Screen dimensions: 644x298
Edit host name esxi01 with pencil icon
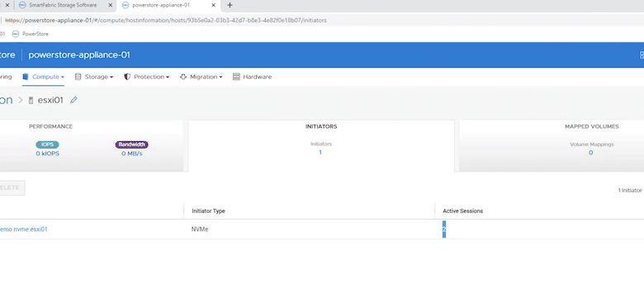tap(73, 100)
